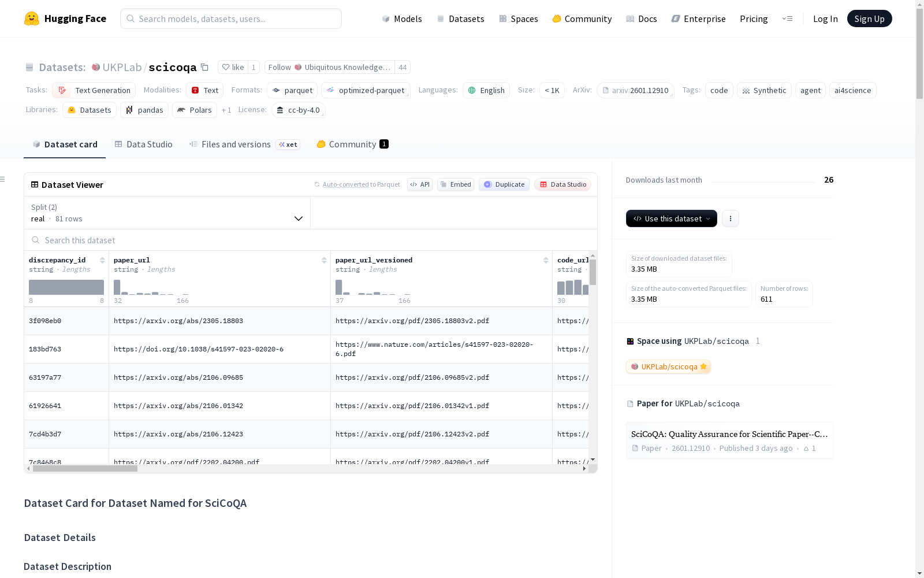
Task: Select the English language tag
Action: point(486,90)
